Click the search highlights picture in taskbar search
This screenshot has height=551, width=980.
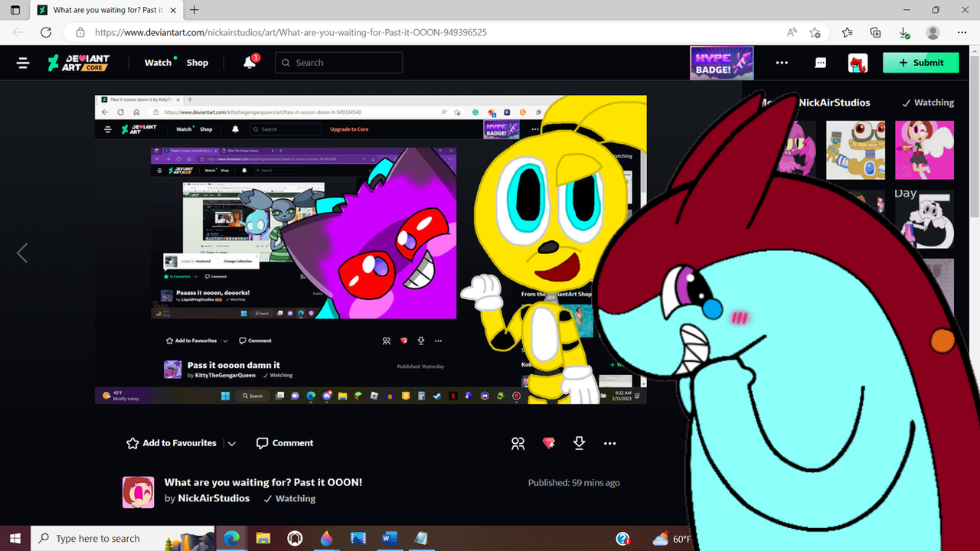pyautogui.click(x=188, y=540)
